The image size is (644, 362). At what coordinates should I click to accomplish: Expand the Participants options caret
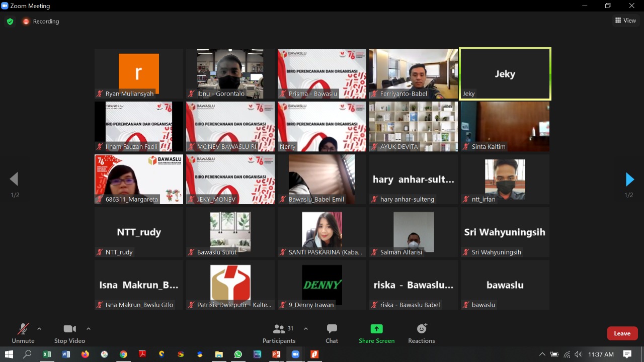pos(305,329)
